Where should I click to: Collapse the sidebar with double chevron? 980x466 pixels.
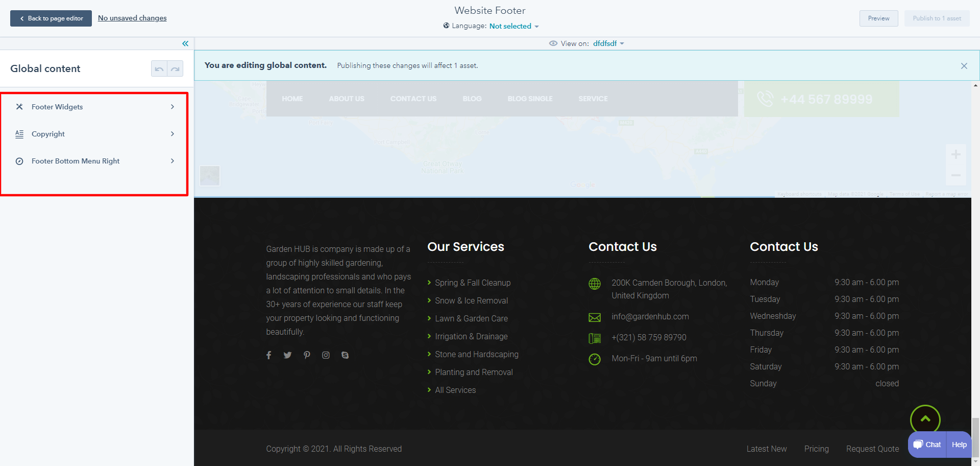(x=185, y=44)
